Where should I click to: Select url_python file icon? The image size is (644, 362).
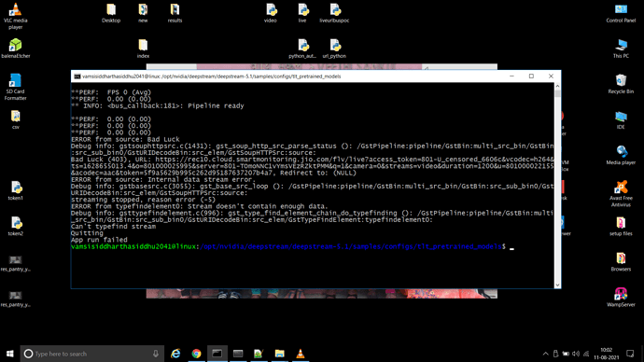click(x=334, y=48)
